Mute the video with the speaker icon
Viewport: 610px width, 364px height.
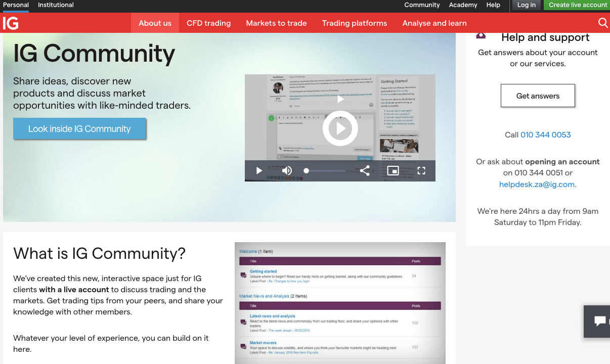(287, 171)
